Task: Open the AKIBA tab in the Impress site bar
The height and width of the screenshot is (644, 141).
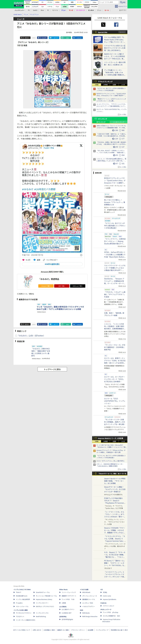Action: point(57,2)
